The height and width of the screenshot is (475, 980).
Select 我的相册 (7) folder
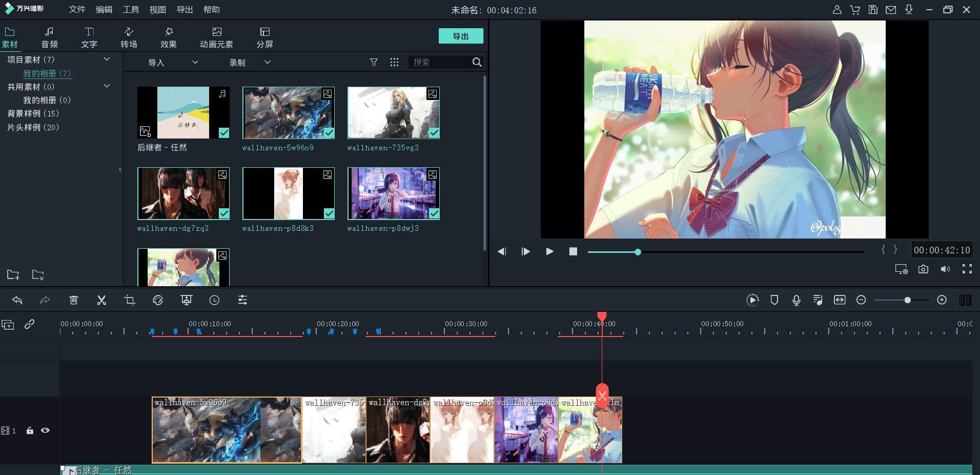(x=47, y=73)
